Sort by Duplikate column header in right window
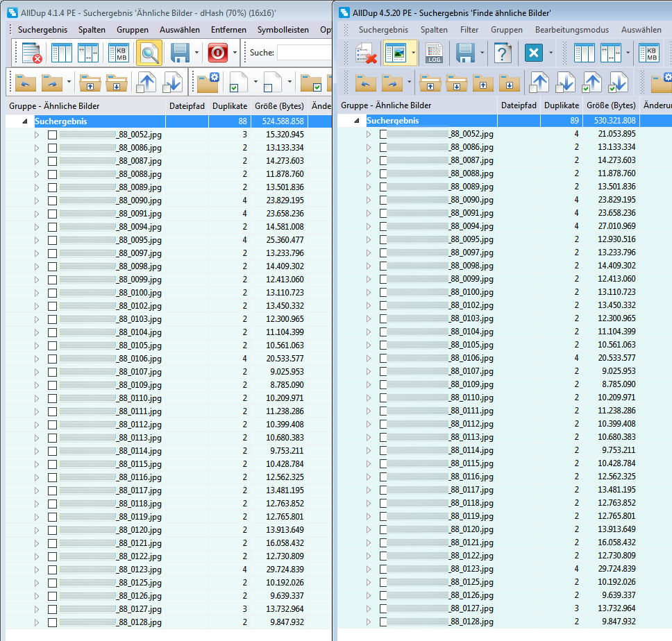Image resolution: width=672 pixels, height=641 pixels. [x=561, y=105]
